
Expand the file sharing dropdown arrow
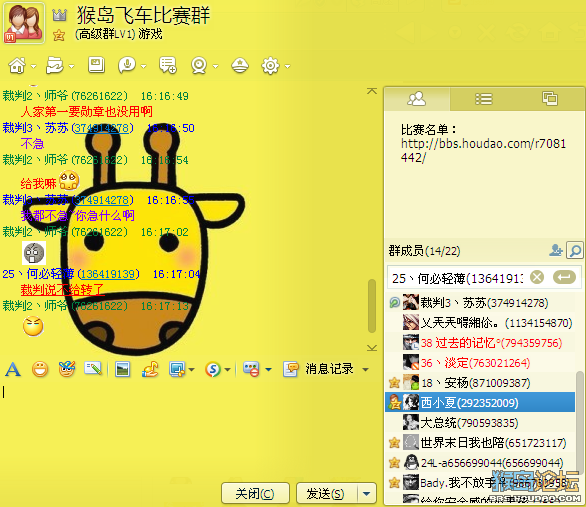point(72,67)
